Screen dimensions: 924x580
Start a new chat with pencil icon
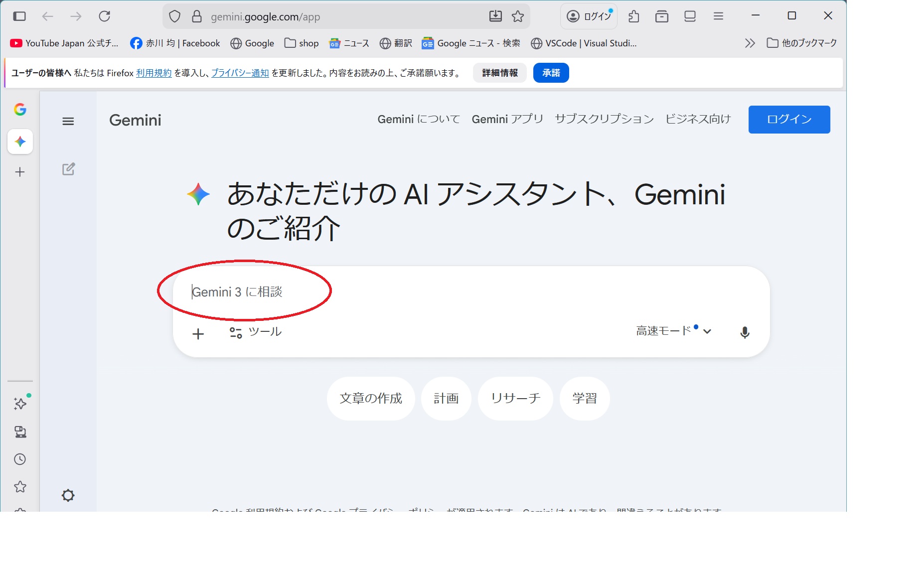click(68, 169)
